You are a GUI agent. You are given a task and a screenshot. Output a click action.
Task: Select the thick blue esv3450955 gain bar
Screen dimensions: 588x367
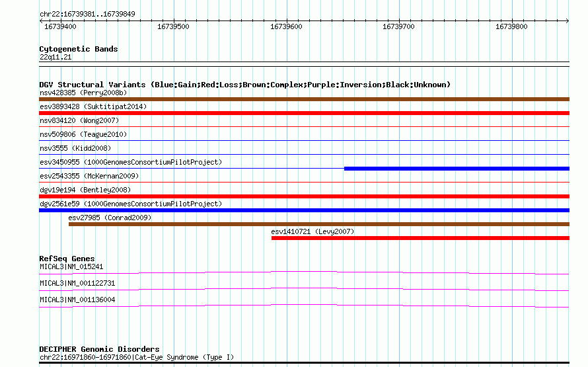[457, 169]
